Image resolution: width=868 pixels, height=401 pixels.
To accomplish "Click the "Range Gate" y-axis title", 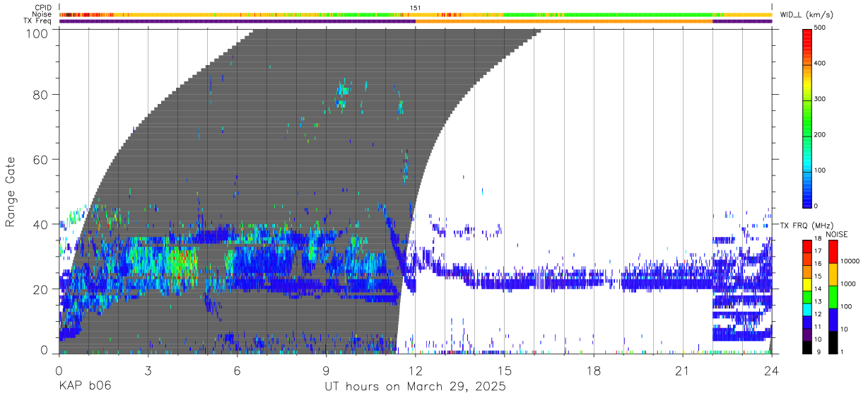I will pos(11,191).
